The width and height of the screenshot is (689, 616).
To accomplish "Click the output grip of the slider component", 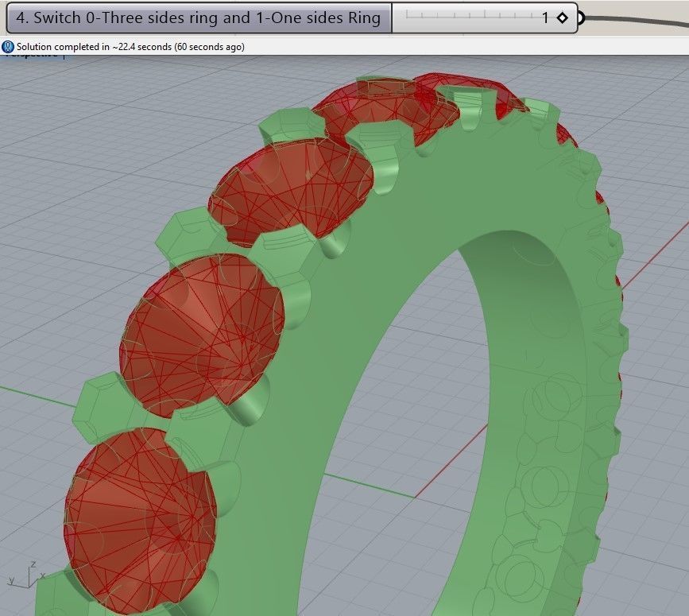I will point(580,18).
